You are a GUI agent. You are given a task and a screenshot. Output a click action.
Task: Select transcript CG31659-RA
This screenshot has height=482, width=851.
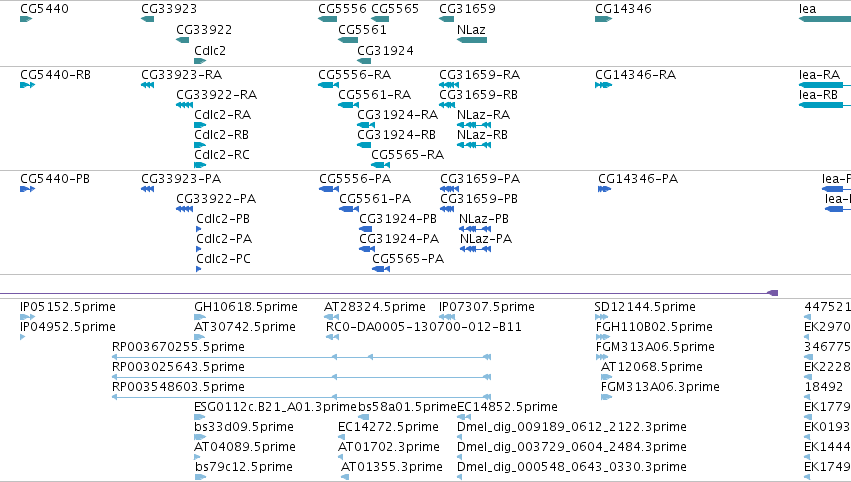click(x=480, y=75)
